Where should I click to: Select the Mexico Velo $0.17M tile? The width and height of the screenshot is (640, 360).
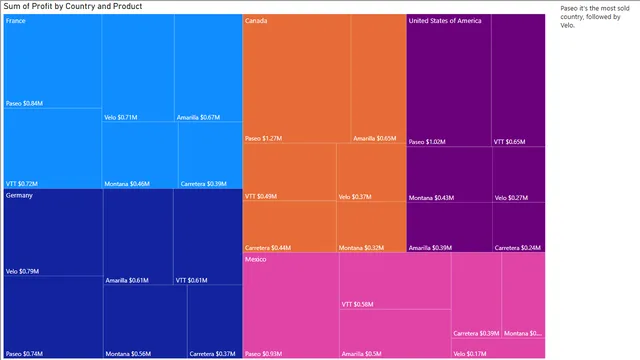pos(498,348)
